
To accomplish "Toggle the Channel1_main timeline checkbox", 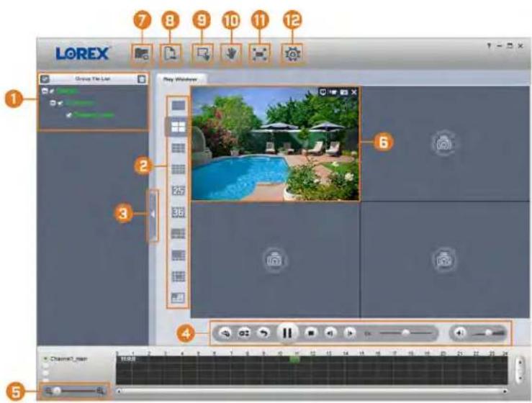I will click(x=45, y=358).
